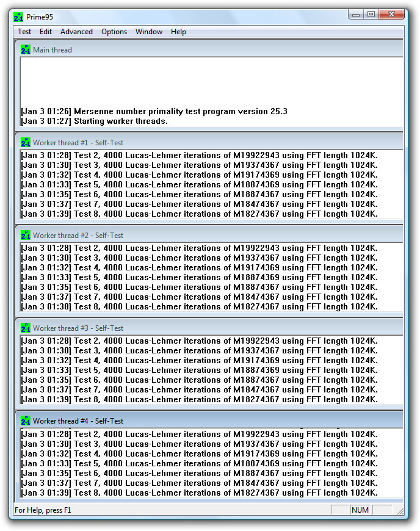The height and width of the screenshot is (531, 420).
Task: Minimize the Prime95 window
Action: (356, 15)
